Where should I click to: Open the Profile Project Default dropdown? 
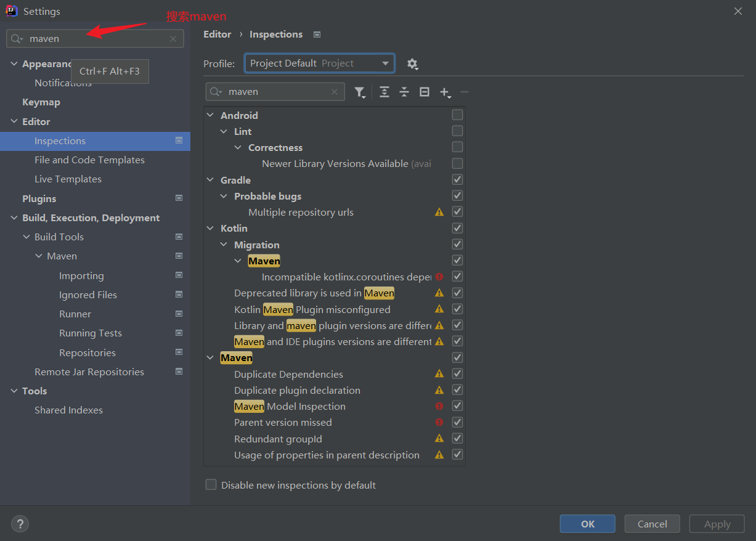point(319,63)
